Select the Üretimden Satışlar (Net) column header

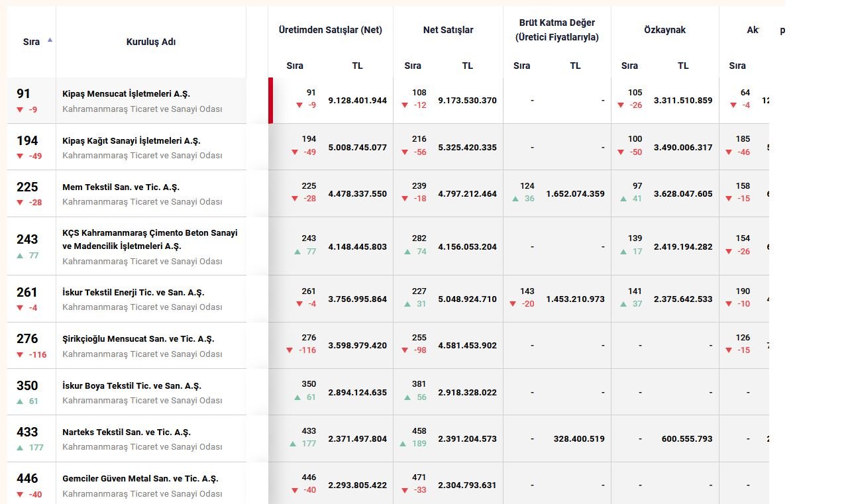point(330,30)
